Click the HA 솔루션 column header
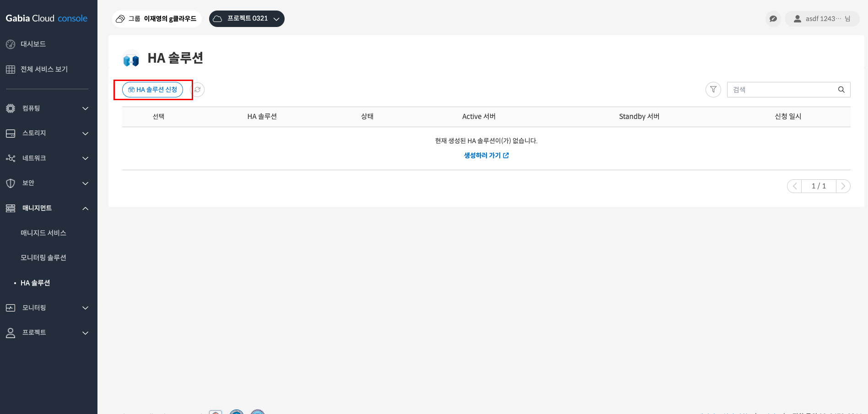 262,117
